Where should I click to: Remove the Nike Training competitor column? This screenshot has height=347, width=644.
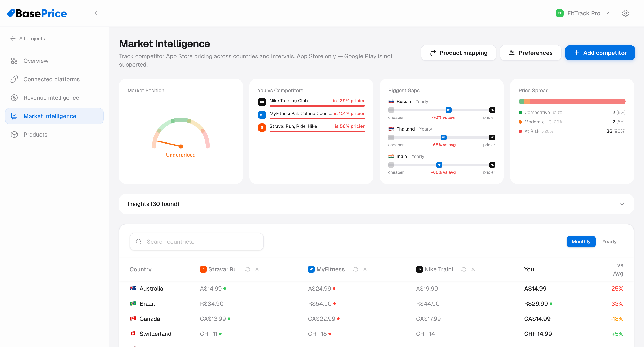[x=473, y=269]
